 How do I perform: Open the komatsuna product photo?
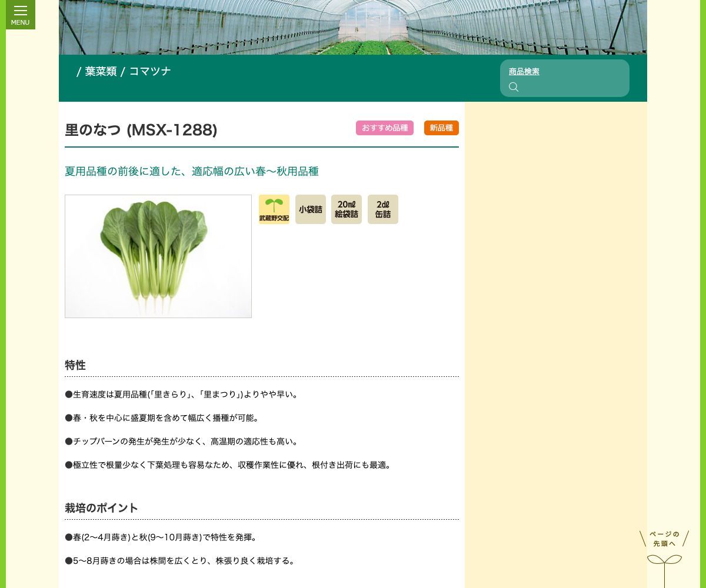pos(158,256)
